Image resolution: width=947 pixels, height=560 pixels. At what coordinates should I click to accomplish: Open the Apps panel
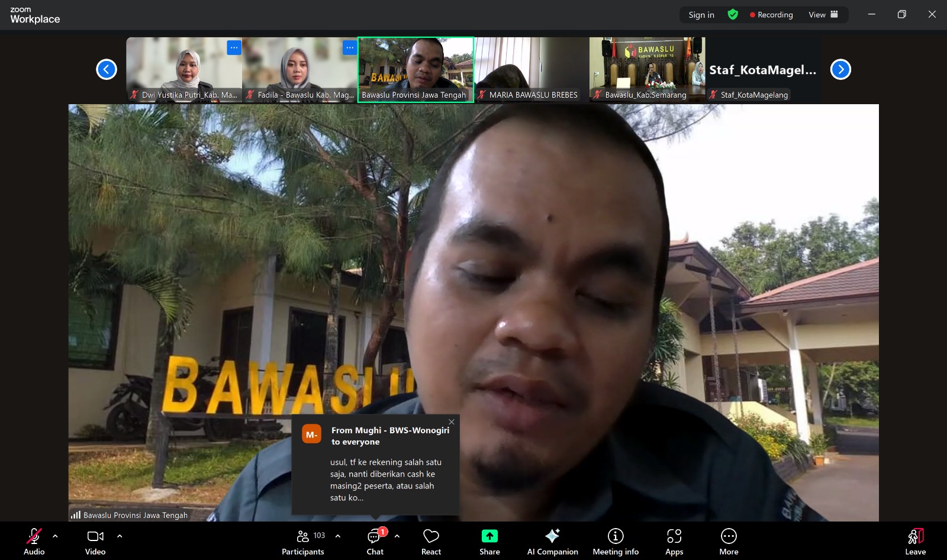point(674,541)
